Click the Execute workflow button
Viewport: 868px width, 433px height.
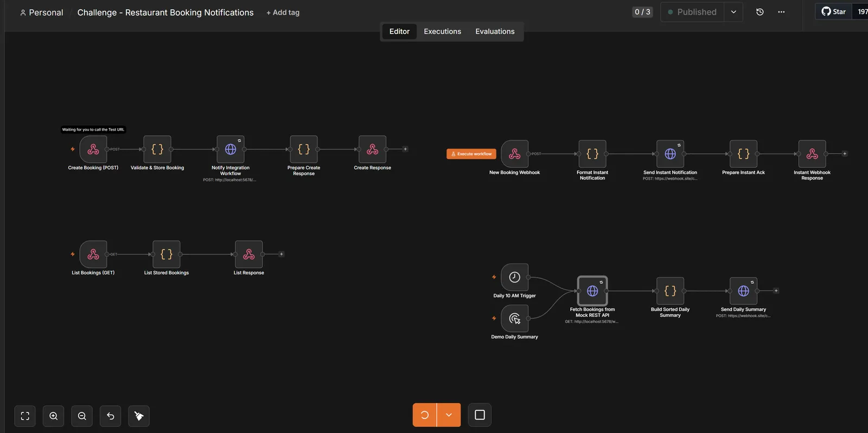pos(471,154)
